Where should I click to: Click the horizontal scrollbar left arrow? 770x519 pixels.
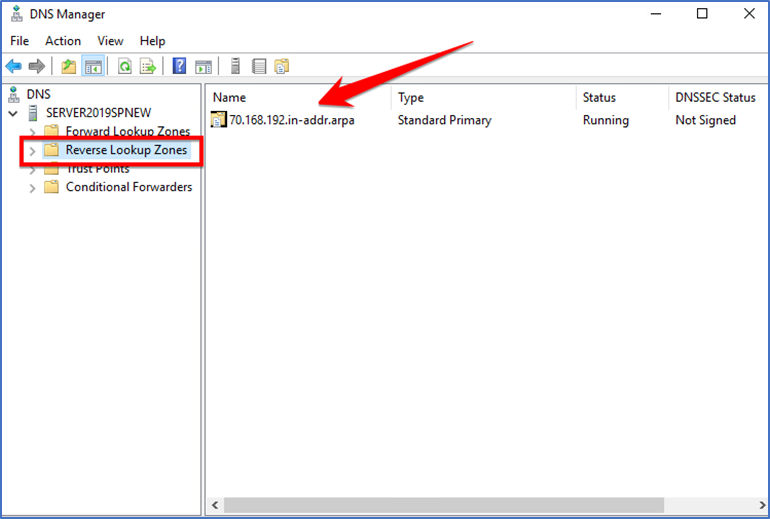click(215, 505)
